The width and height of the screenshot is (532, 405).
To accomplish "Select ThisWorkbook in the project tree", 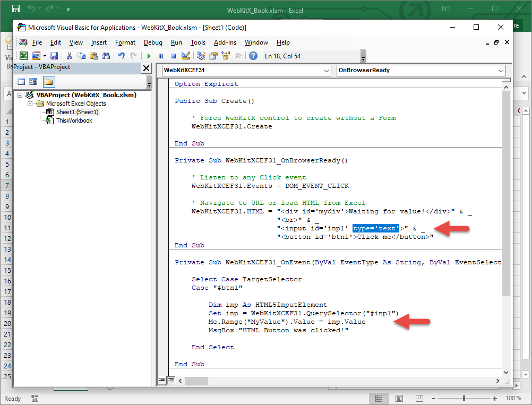I will [x=74, y=120].
